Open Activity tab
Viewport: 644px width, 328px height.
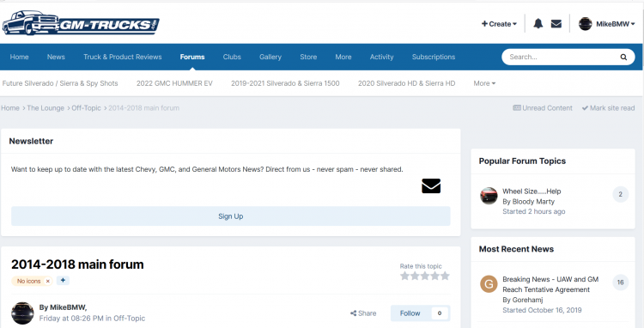click(x=381, y=57)
